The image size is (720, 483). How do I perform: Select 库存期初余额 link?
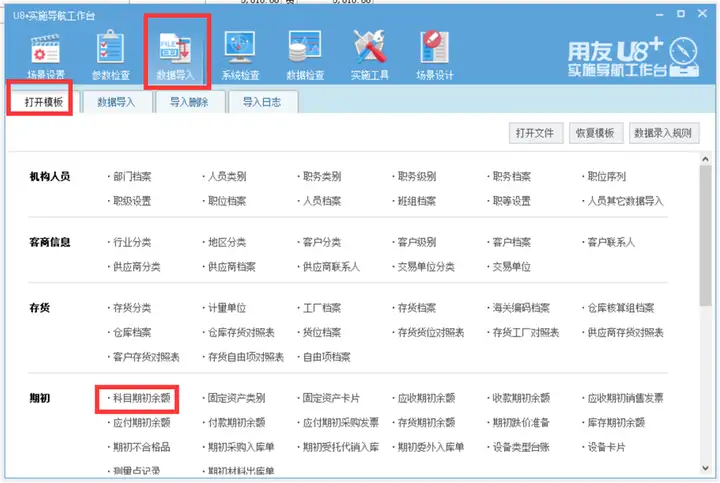tap(616, 422)
